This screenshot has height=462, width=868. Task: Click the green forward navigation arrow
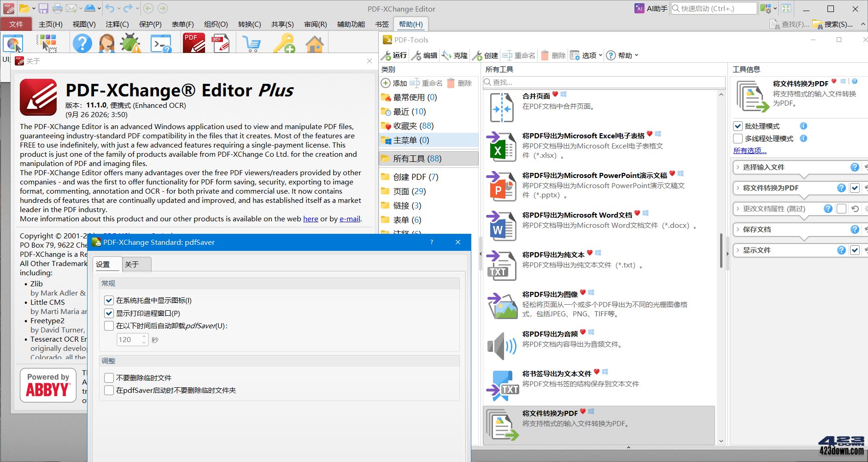coord(163,8)
